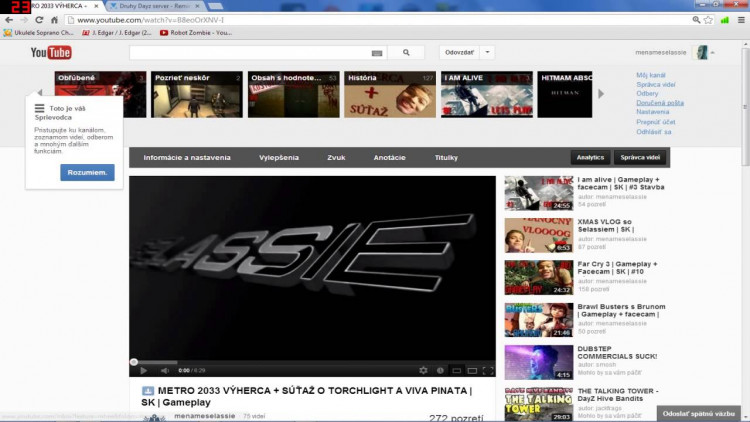Open Analytics button
Image resolution: width=750 pixels, height=422 pixels.
click(x=590, y=157)
